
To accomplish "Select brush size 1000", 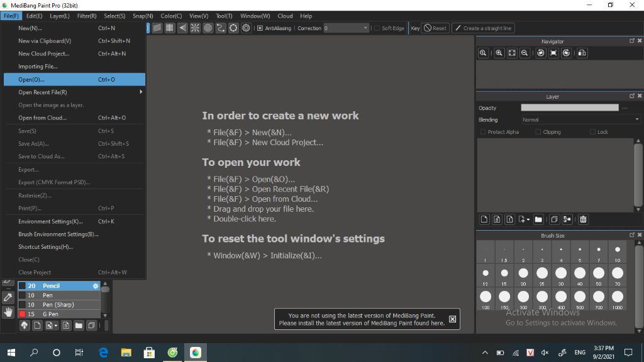I will coord(618,299).
